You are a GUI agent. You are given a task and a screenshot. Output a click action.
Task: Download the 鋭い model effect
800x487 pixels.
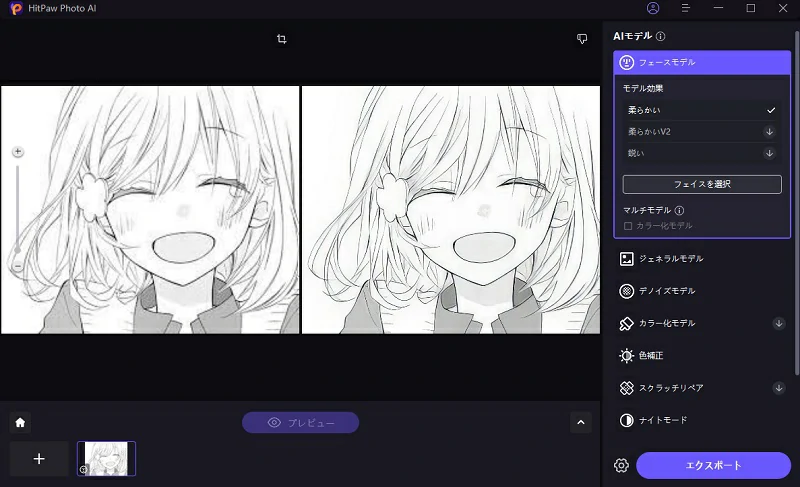(769, 153)
